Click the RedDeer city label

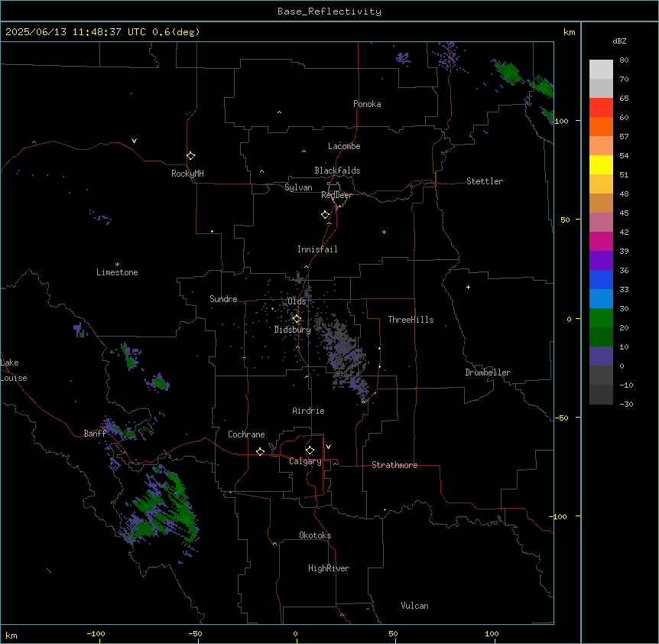pyautogui.click(x=337, y=195)
